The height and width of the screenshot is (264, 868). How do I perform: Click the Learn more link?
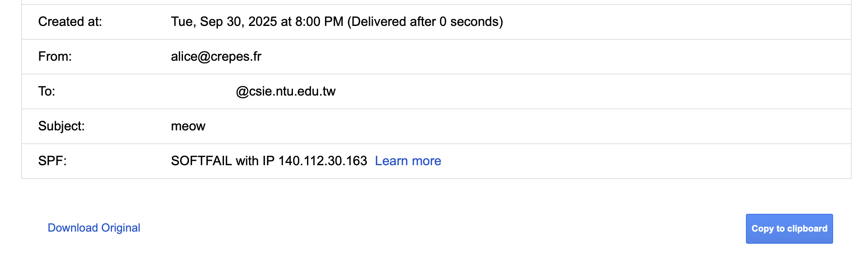click(408, 161)
